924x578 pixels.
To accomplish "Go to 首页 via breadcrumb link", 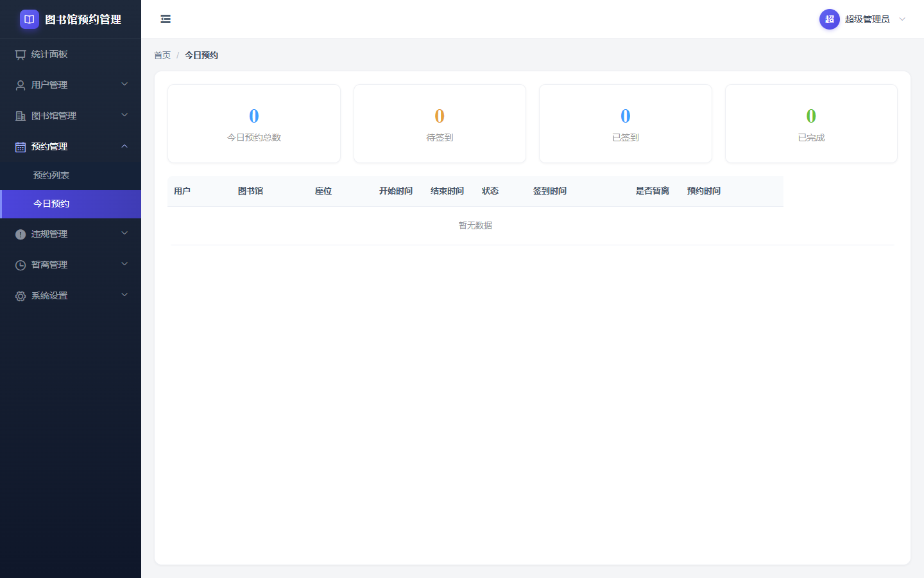I will (x=162, y=55).
